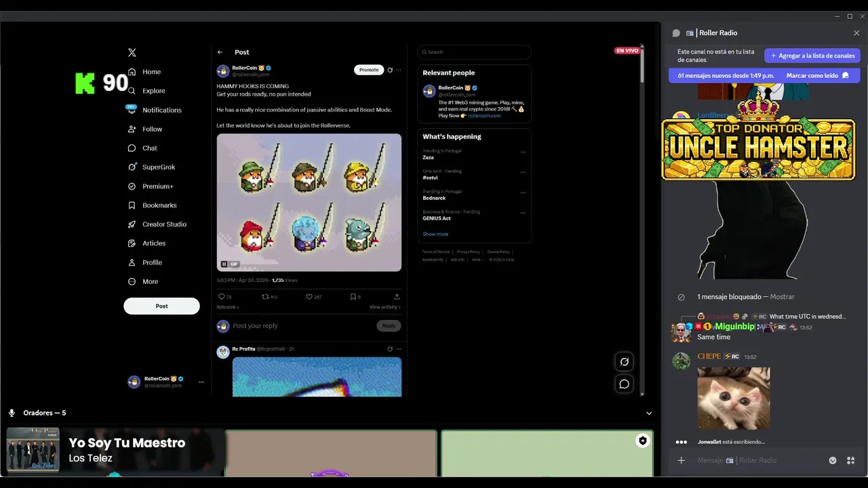Open account options next to RollerCoin profile

(201, 382)
